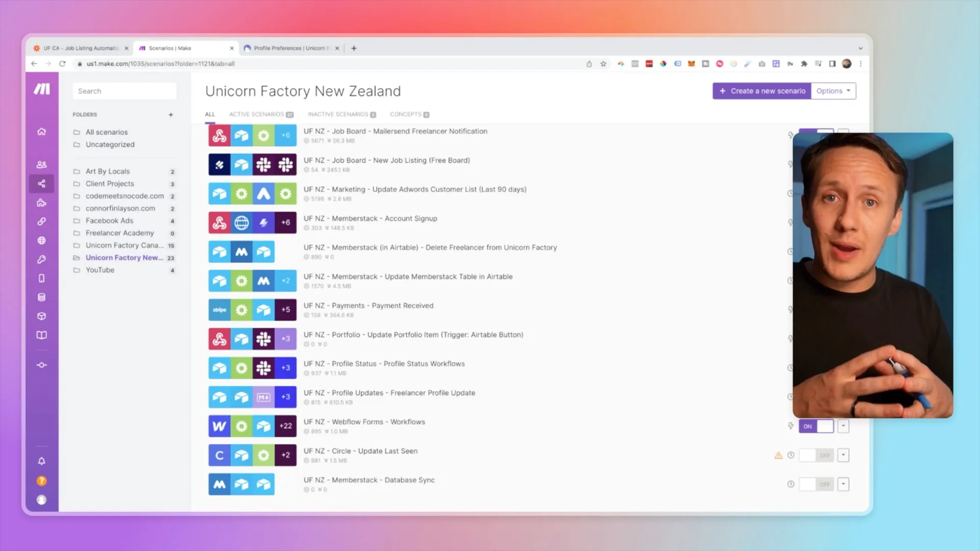The image size is (980, 551).
Task: Open the Database Sync scenario dropdown arrow
Action: click(843, 484)
